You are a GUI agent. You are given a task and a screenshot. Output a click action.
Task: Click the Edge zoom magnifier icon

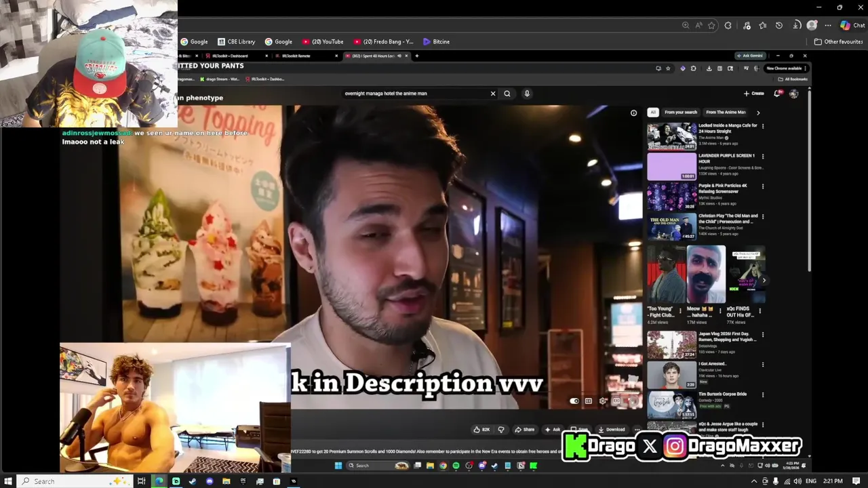[686, 25]
